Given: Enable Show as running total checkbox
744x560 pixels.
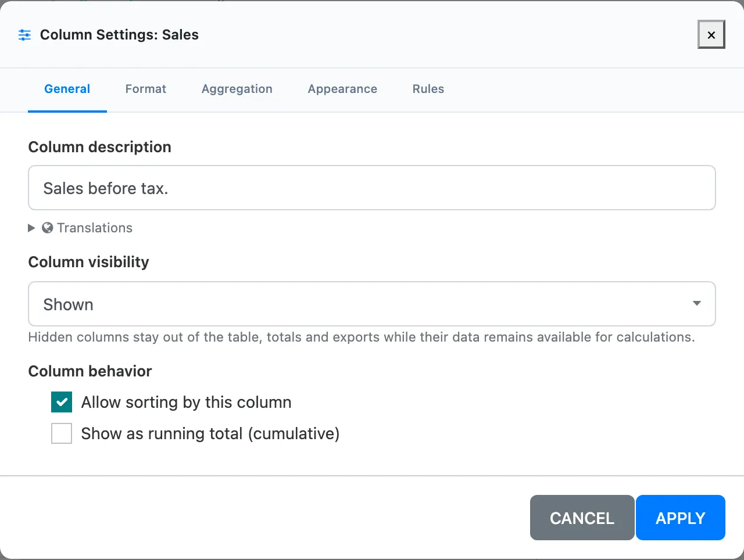Looking at the screenshot, I should pyautogui.click(x=62, y=433).
